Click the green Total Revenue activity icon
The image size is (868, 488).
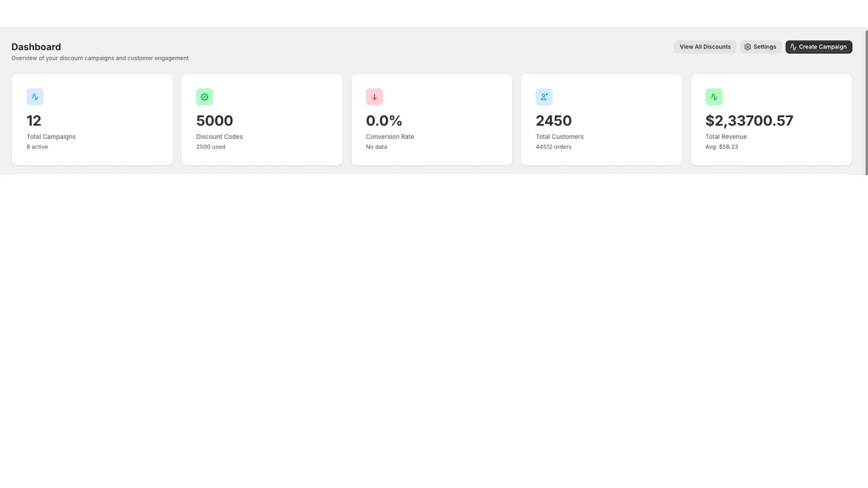coord(714,97)
